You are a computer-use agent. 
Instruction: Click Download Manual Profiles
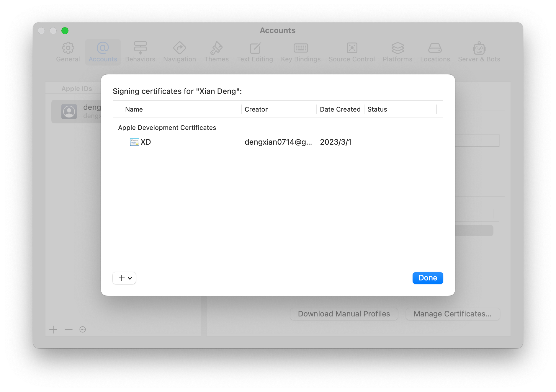pos(344,314)
